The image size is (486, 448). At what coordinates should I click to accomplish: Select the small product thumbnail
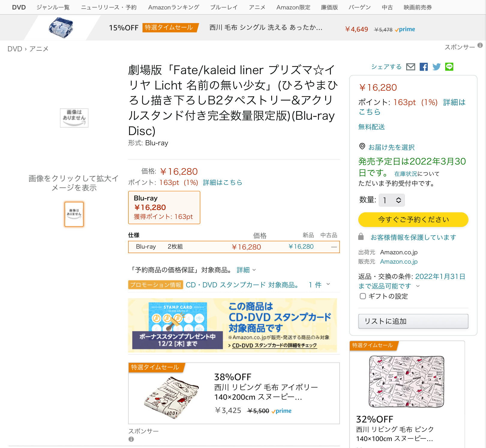point(74,214)
